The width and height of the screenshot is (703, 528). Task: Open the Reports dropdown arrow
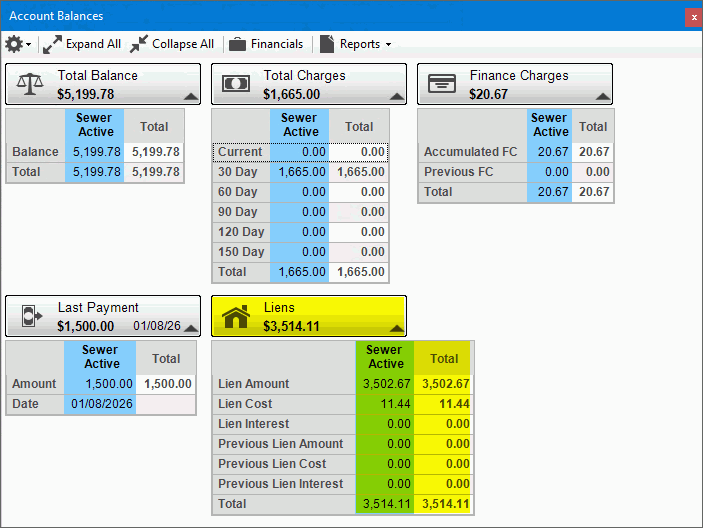tap(388, 45)
